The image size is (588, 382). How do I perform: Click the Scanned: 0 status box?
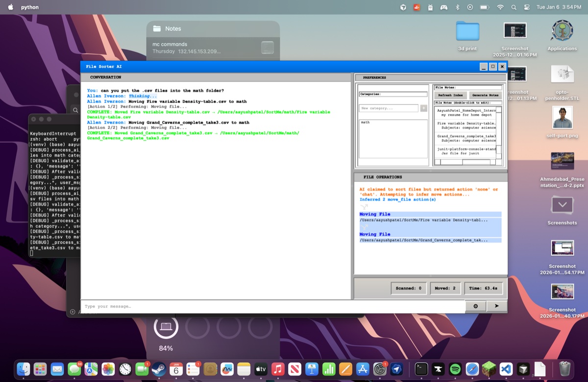click(409, 288)
